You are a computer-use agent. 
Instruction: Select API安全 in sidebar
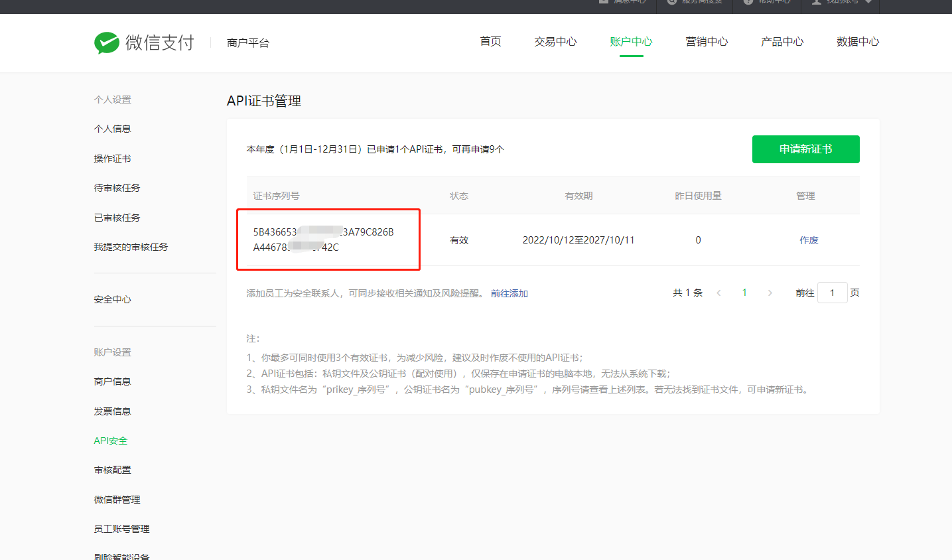pos(110,441)
